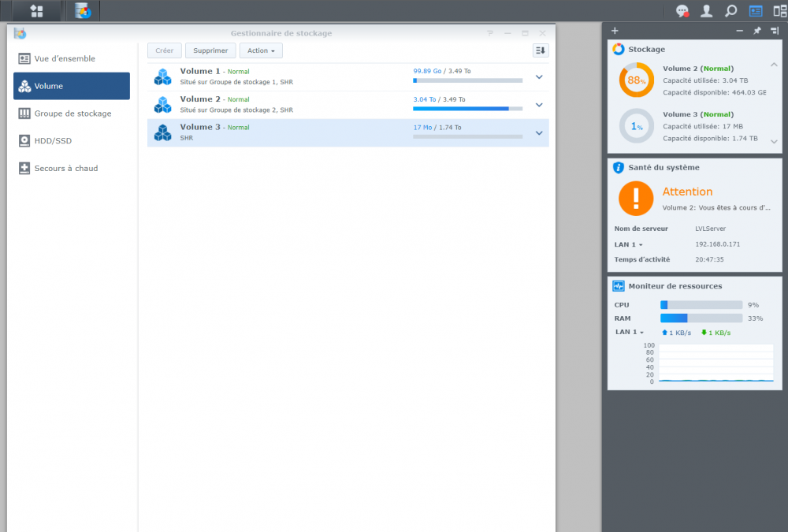
Task: Open the DSM main menu grid icon
Action: coord(36,11)
